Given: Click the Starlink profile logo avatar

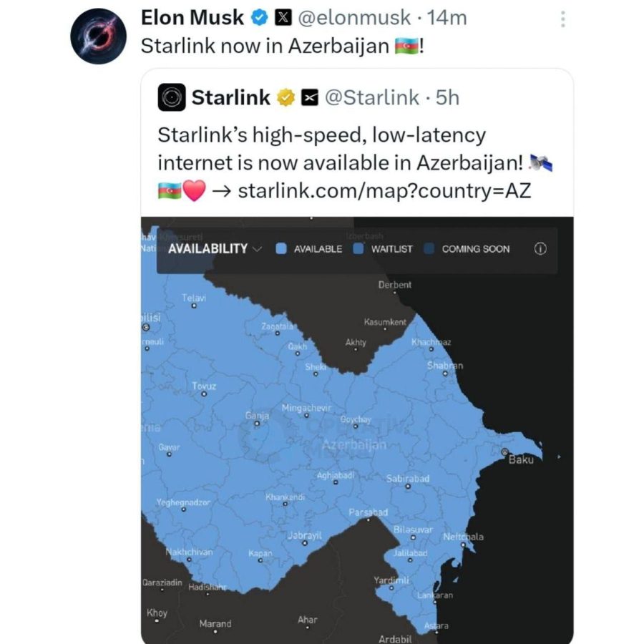Looking at the screenshot, I should pos(172,97).
